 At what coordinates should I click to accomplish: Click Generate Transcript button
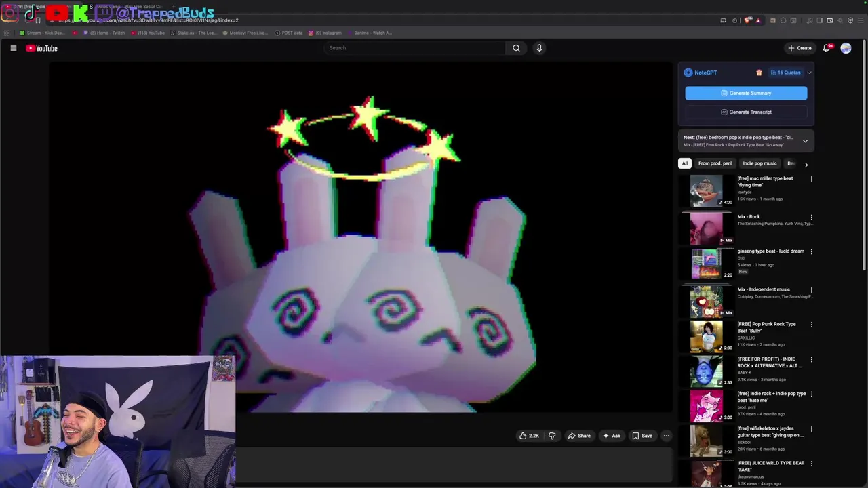tap(746, 112)
